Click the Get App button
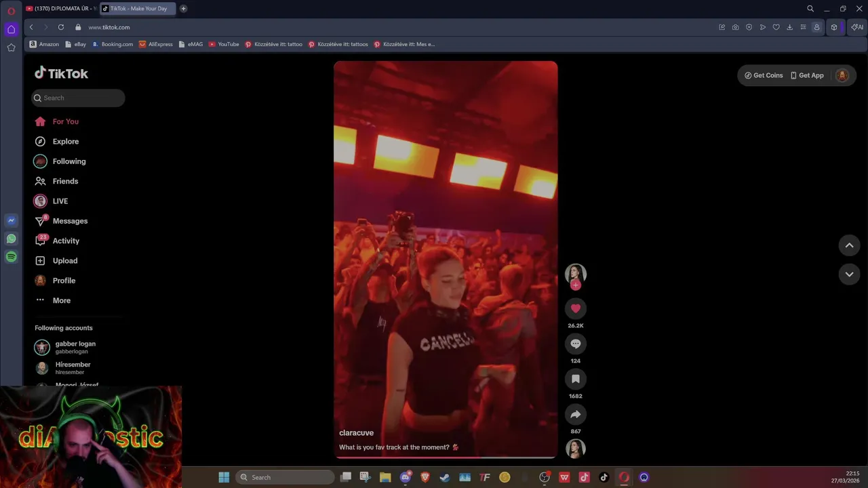The width and height of the screenshot is (868, 488). coord(807,75)
